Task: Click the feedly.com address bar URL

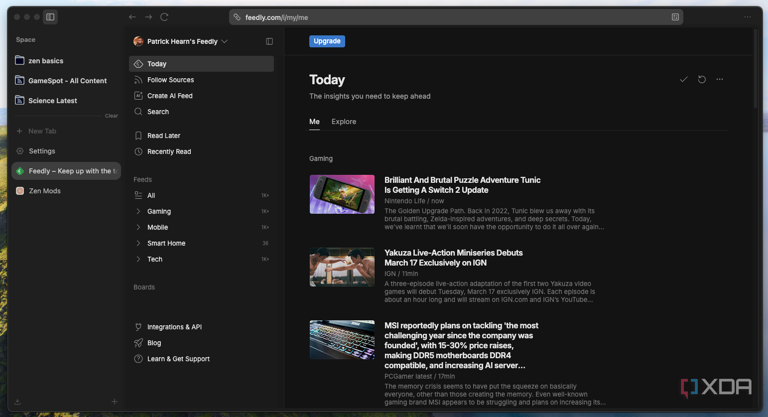Action: [277, 18]
